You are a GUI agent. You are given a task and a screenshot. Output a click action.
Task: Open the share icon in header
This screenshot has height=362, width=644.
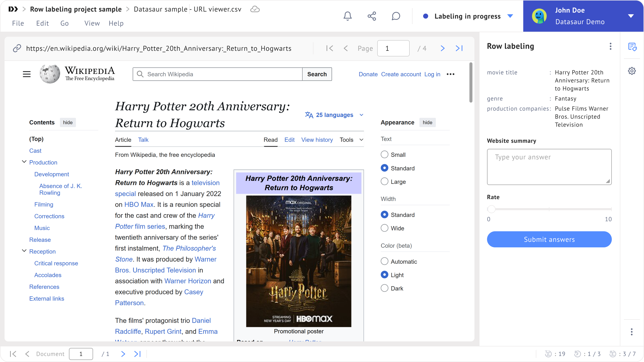click(372, 16)
